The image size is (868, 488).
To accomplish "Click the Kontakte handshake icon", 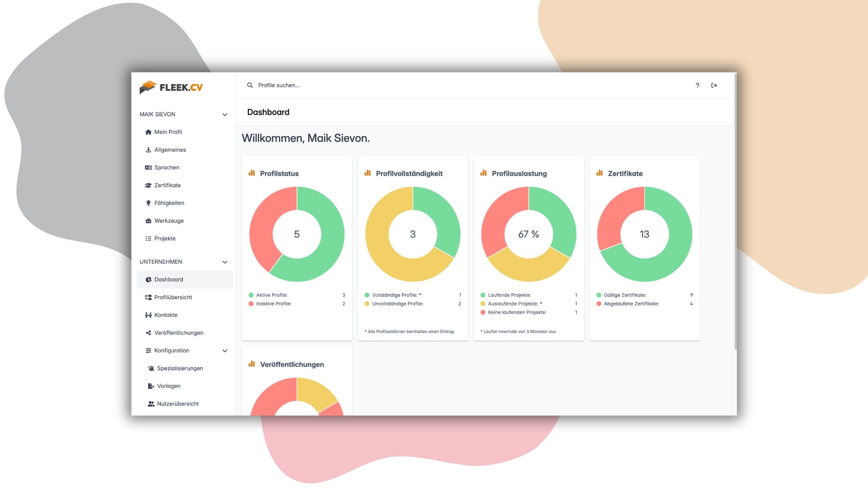I will [148, 315].
